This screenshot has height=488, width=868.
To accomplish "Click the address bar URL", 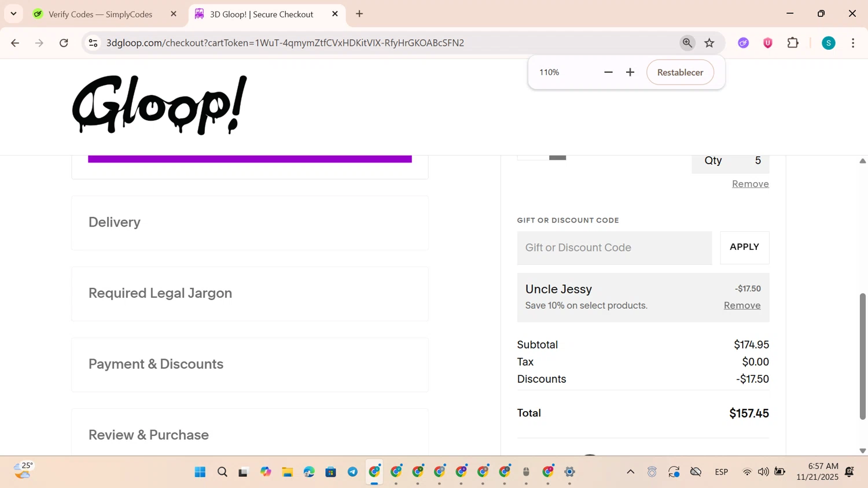I will pos(285,43).
